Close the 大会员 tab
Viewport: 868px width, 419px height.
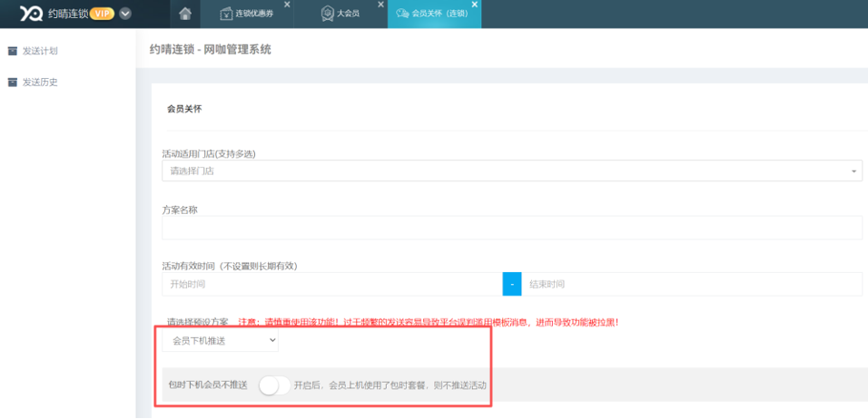pos(380,5)
